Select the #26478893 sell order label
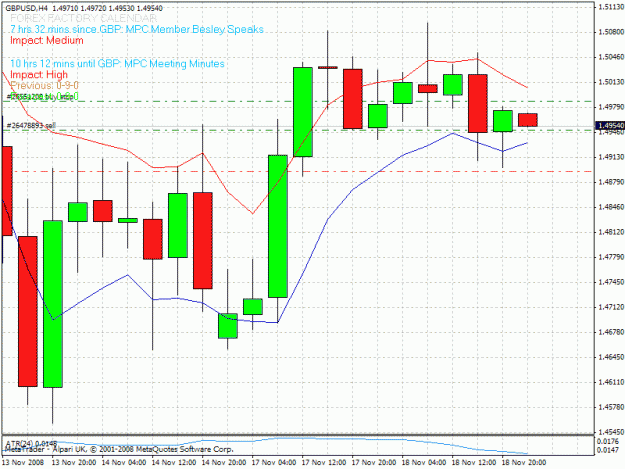Screen dimensions: 625x469 31,126
